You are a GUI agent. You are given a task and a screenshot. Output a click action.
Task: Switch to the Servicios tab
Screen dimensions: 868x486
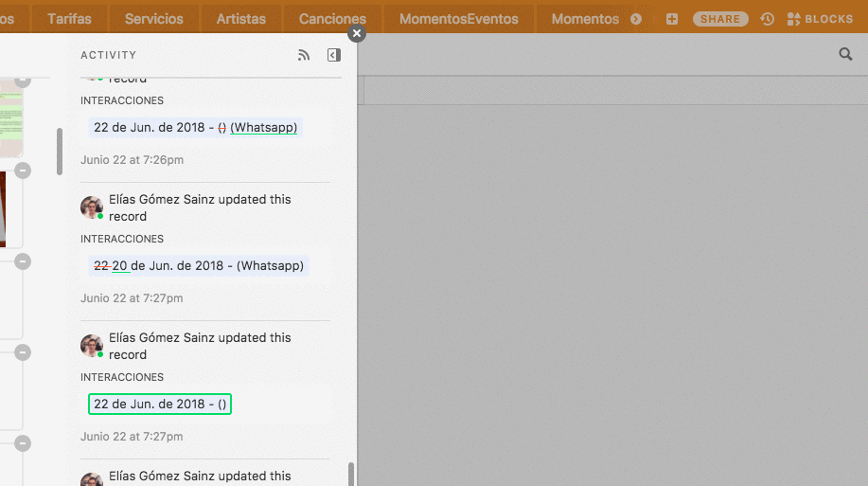click(154, 19)
